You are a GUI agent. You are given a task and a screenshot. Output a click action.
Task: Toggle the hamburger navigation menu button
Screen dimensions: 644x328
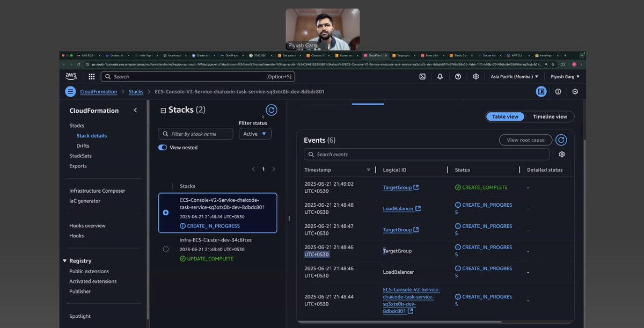(70, 92)
